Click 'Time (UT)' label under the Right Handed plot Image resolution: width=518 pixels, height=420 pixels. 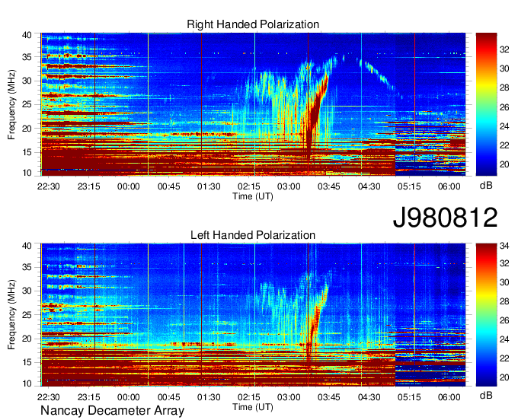coord(253,196)
